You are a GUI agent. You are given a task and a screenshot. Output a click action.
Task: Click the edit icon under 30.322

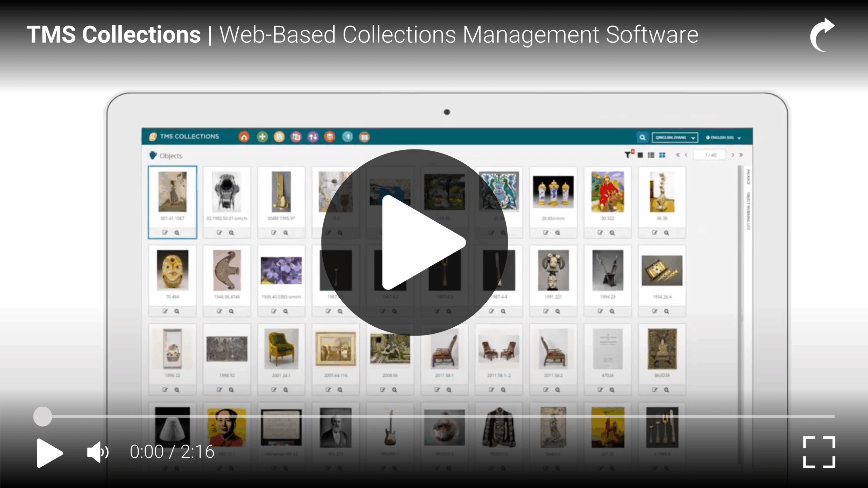pyautogui.click(x=600, y=232)
